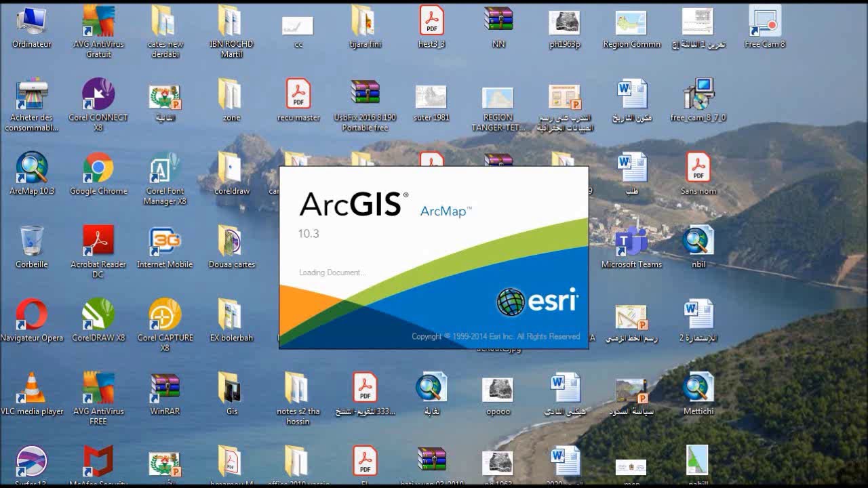
Task: Open Corel Font Manager X8
Action: click(x=165, y=168)
